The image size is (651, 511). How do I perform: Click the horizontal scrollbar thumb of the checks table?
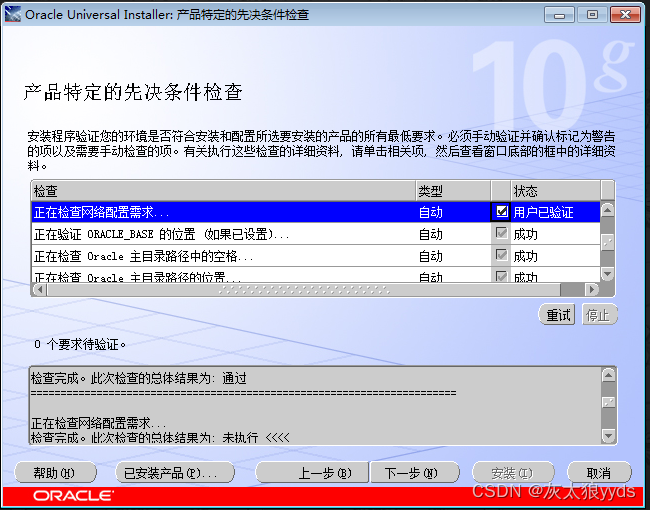coord(303,289)
